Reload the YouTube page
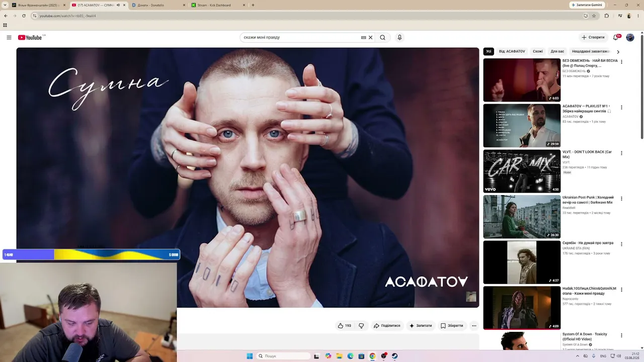This screenshot has height=362, width=644. pyautogui.click(x=24, y=16)
